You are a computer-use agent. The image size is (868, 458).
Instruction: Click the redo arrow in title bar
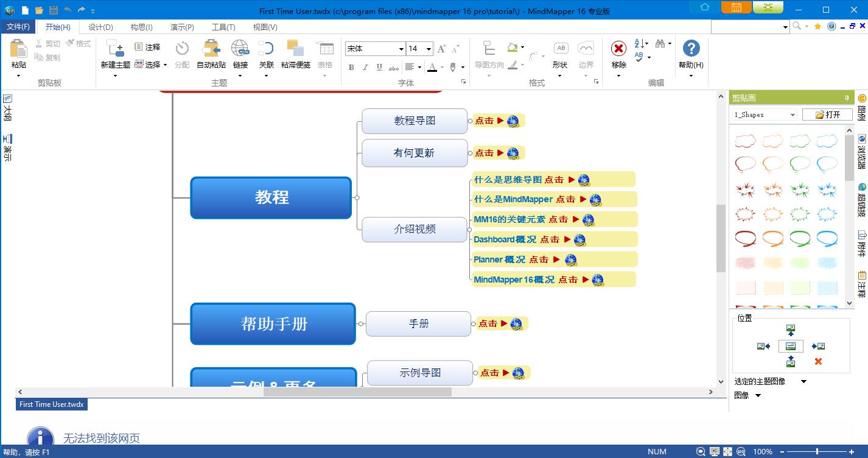(81, 10)
